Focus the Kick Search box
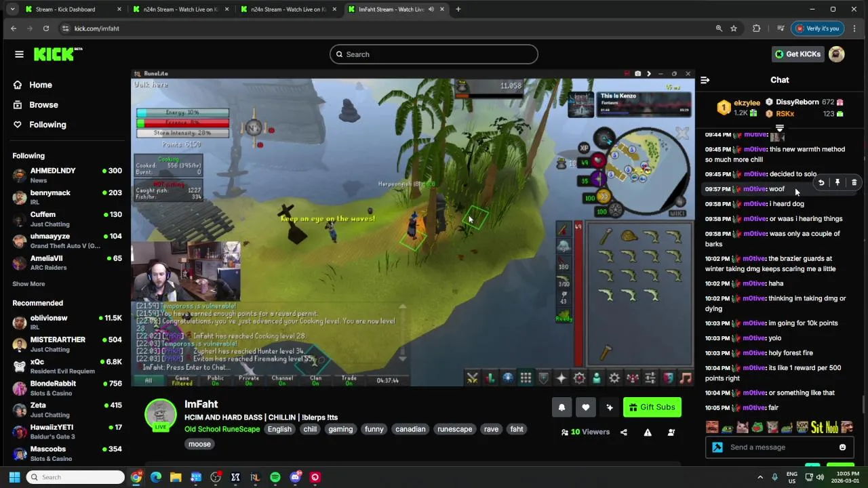 [x=434, y=54]
